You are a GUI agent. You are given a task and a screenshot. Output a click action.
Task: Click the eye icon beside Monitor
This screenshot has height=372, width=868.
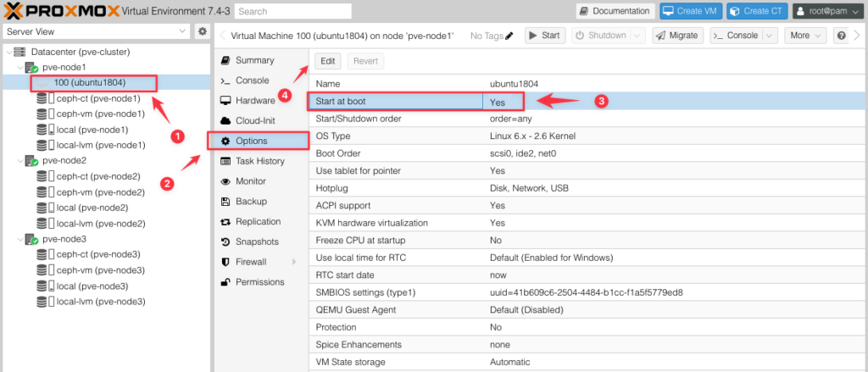[225, 181]
